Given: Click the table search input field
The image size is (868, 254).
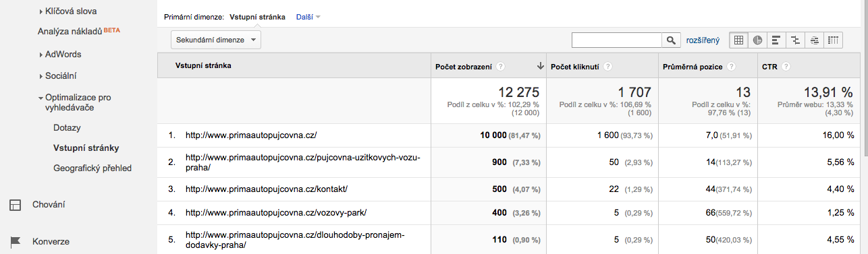Looking at the screenshot, I should point(617,40).
